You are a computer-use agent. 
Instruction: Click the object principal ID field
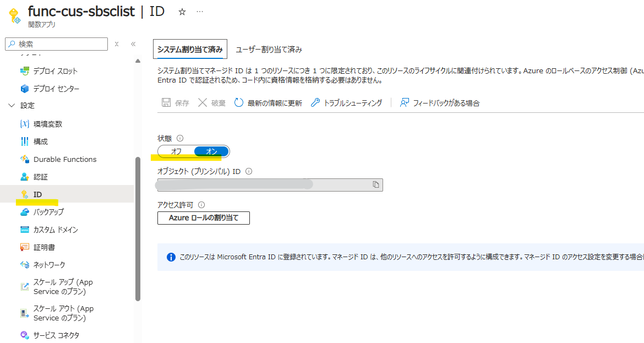[270, 185]
